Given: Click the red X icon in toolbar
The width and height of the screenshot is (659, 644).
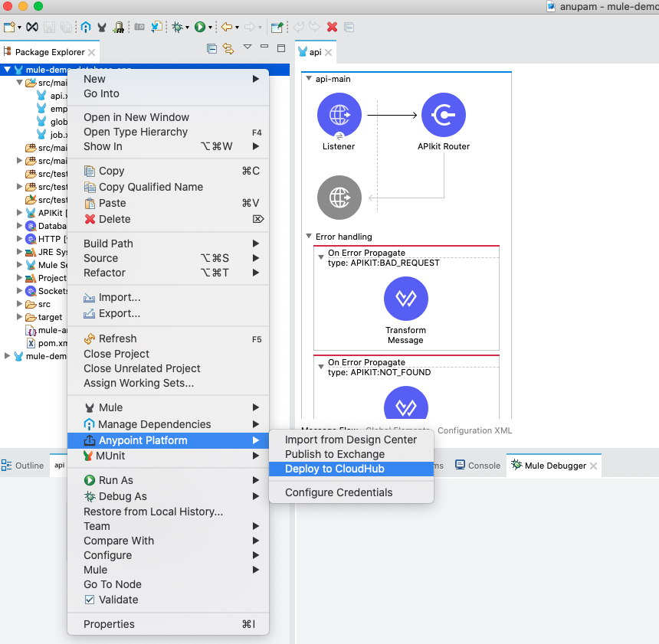Looking at the screenshot, I should click(x=332, y=27).
